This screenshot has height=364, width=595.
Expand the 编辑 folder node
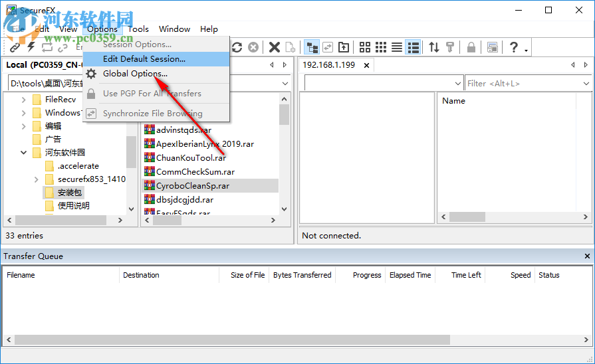point(23,126)
